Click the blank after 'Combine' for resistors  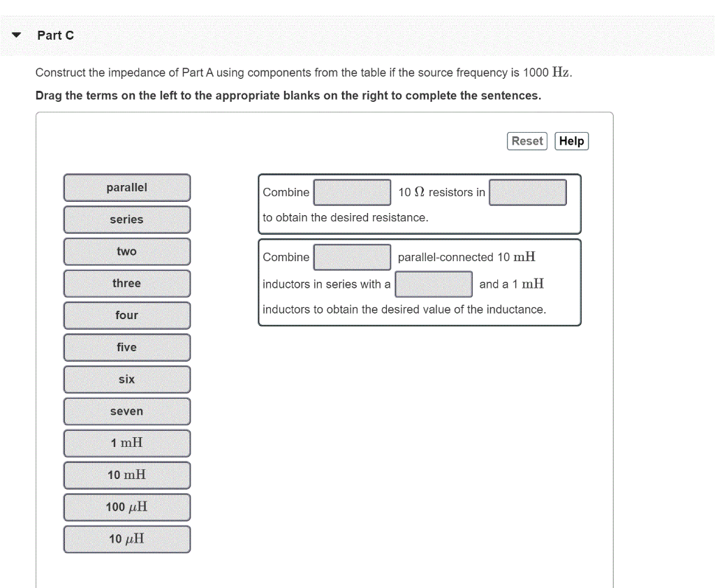(352, 192)
